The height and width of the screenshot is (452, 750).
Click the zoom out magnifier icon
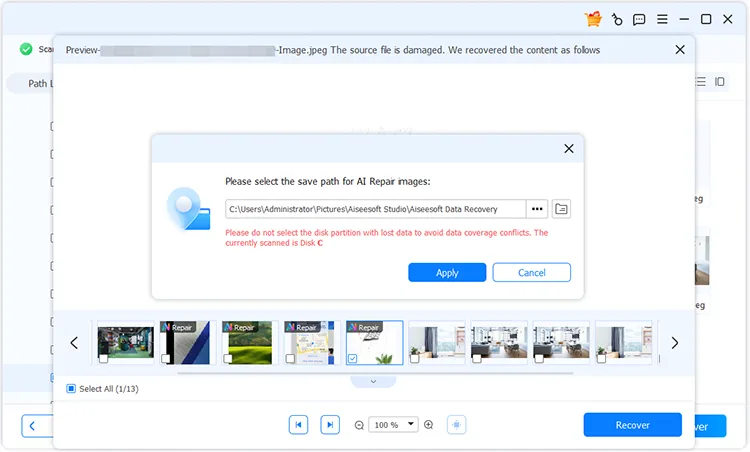click(359, 425)
